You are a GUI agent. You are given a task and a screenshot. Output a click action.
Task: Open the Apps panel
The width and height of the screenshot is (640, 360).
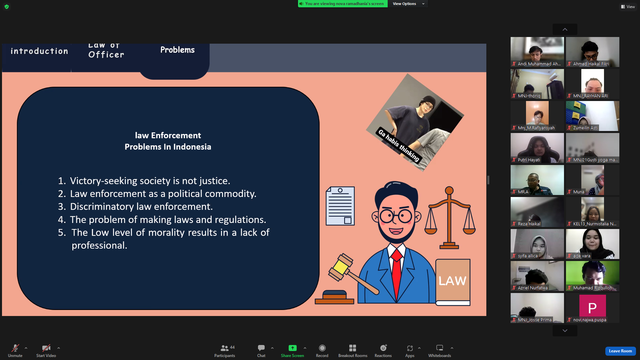coord(410,350)
